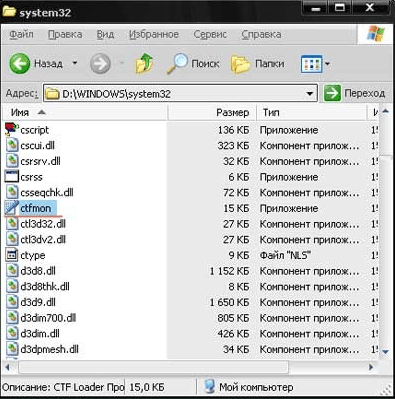Screen dimensions: 395x399
Task: Click the Up one folder icon
Action: point(144,63)
